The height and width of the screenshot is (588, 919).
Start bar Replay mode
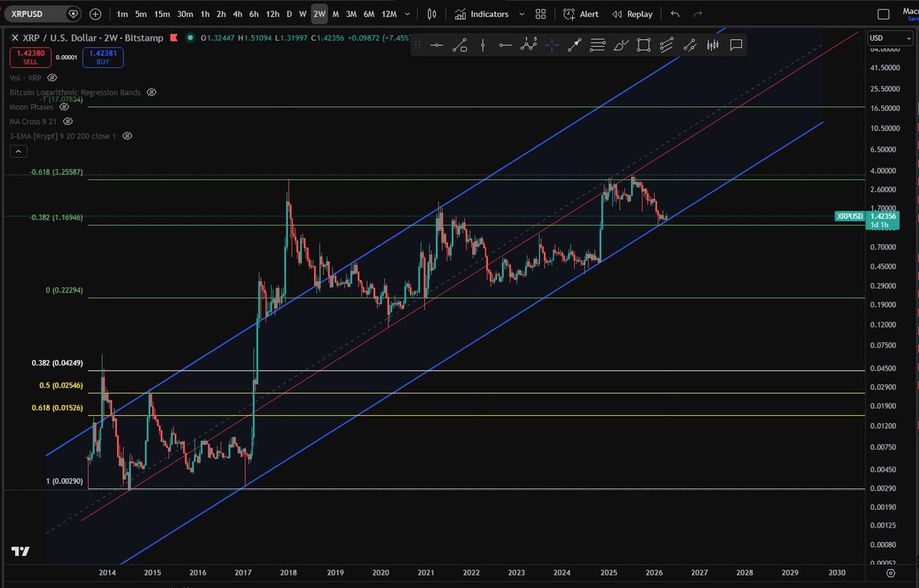click(x=633, y=14)
